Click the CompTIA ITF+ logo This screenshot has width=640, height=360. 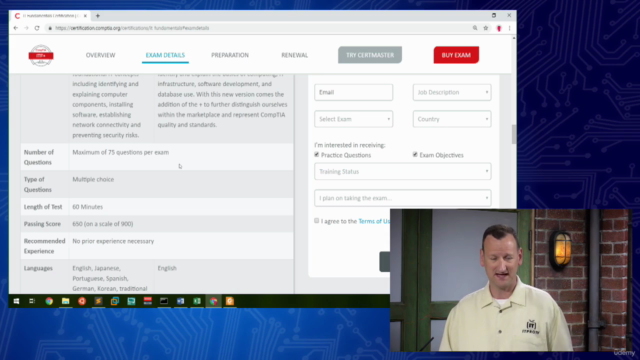point(41,55)
